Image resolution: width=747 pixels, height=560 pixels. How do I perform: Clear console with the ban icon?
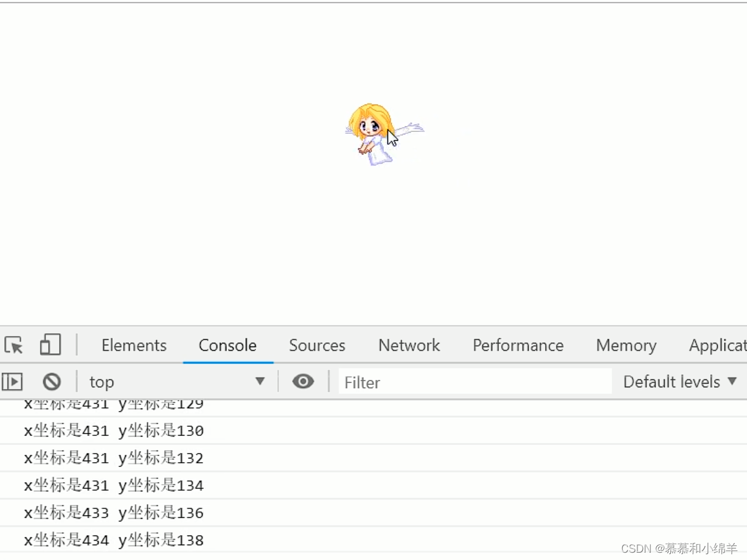pyautogui.click(x=52, y=382)
